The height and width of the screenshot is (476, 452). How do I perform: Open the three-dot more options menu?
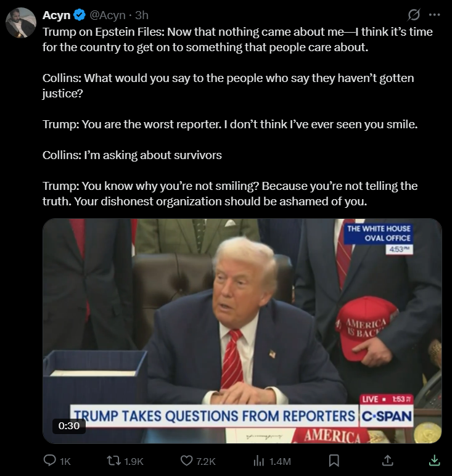[434, 15]
